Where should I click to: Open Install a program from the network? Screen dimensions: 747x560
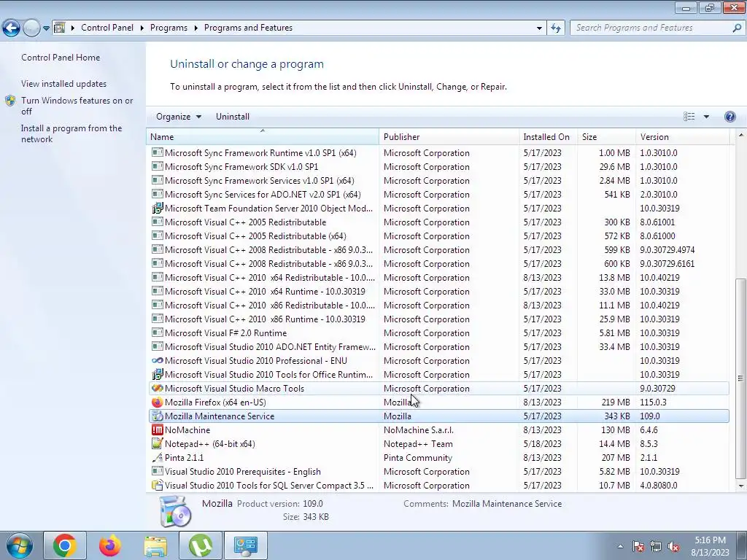coord(71,133)
